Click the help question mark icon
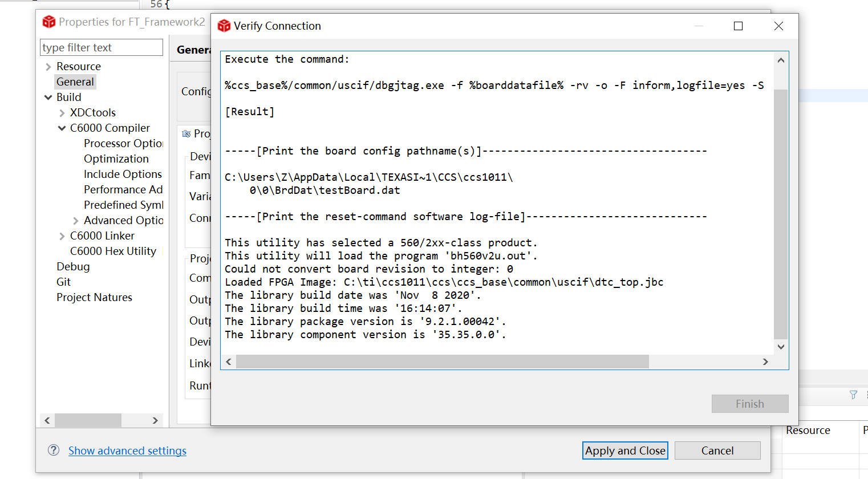868x479 pixels. click(x=54, y=450)
